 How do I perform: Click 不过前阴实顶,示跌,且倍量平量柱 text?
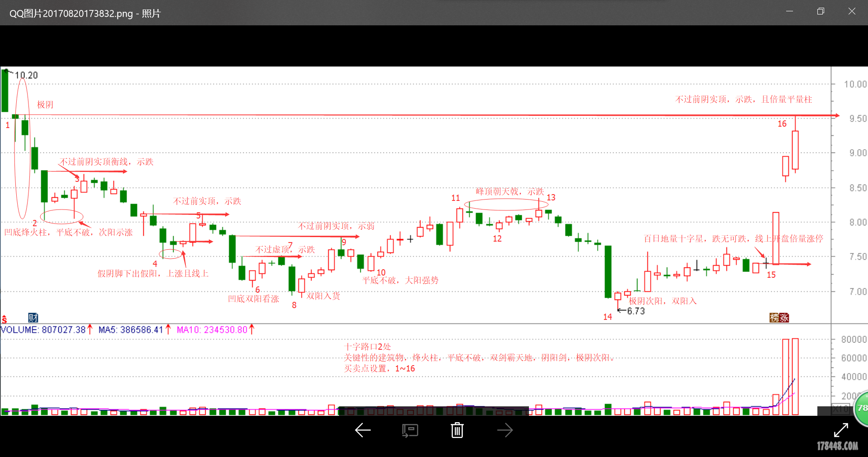click(x=744, y=99)
